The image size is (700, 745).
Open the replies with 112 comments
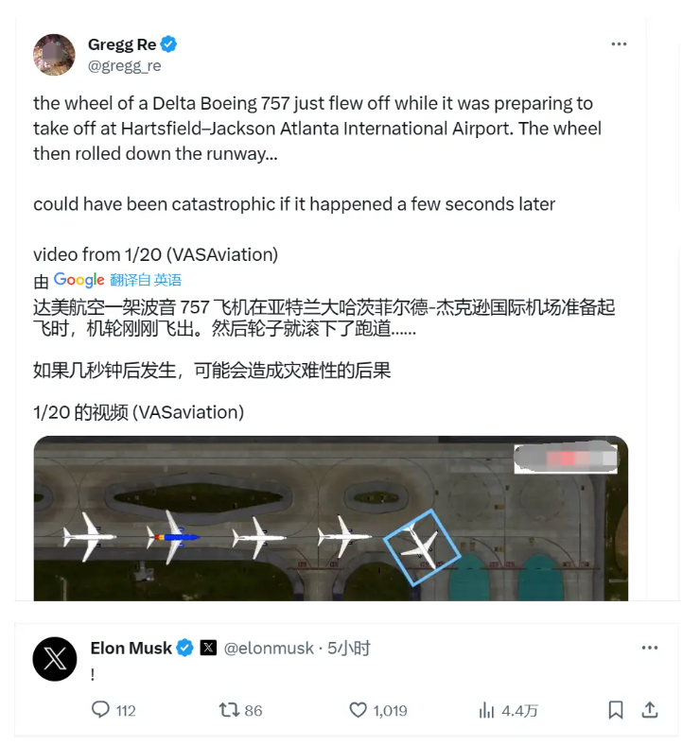point(114,710)
